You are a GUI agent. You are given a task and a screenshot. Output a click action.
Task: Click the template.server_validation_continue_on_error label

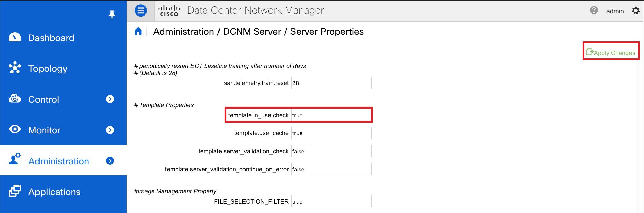[x=227, y=169]
